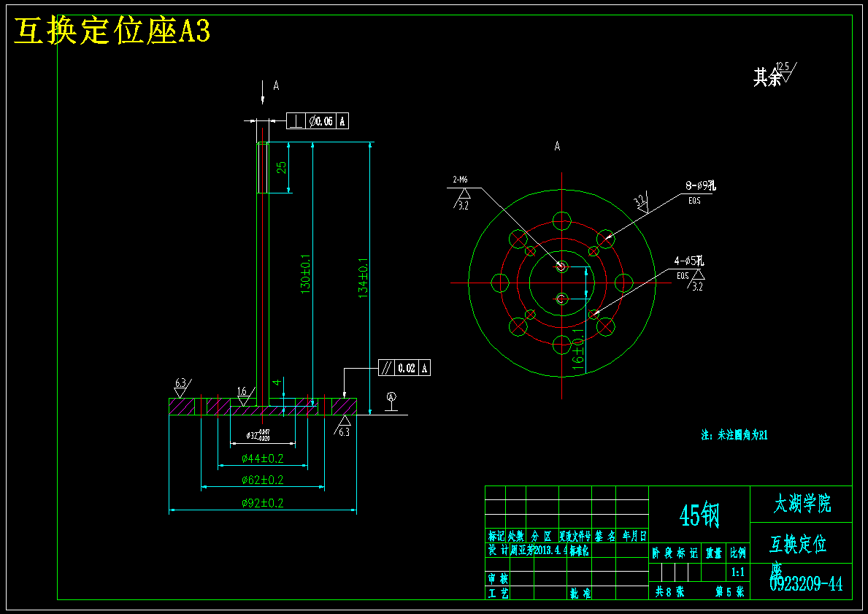Click the 审核 label cell
Image resolution: width=868 pixels, height=614 pixels.
click(498, 578)
